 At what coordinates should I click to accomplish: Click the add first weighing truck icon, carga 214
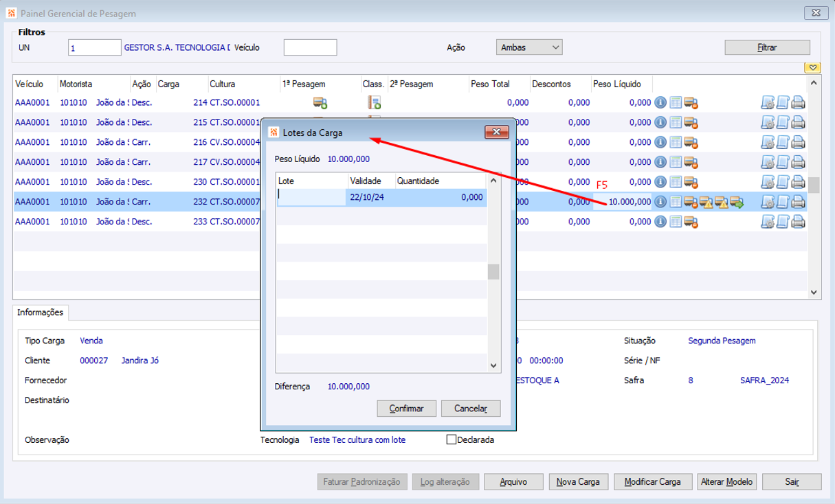click(x=320, y=103)
